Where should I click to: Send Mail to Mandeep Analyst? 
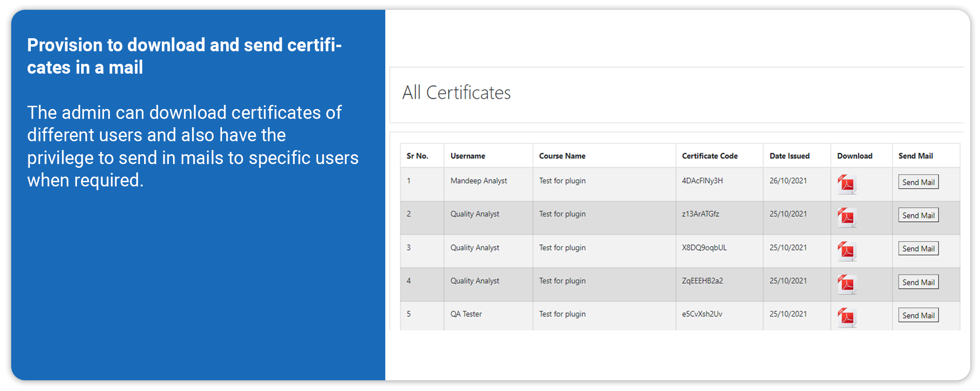pos(918,182)
